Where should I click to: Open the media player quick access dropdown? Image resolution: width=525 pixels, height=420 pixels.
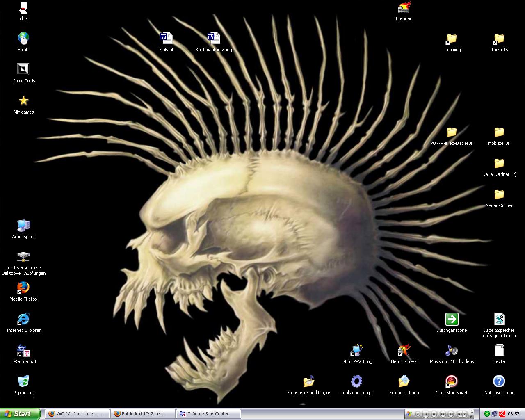point(418,414)
